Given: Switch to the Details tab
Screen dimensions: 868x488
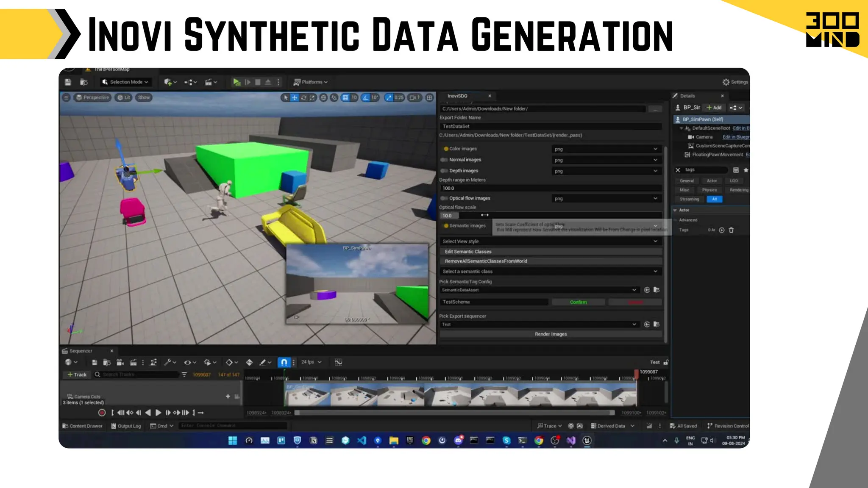Looking at the screenshot, I should (x=687, y=96).
